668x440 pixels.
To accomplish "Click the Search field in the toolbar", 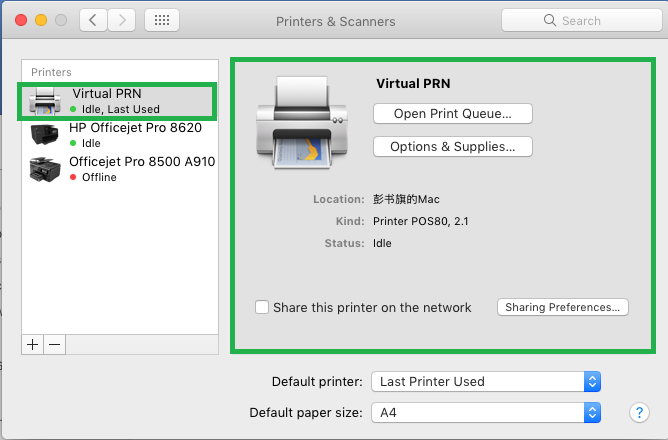I will [582, 20].
